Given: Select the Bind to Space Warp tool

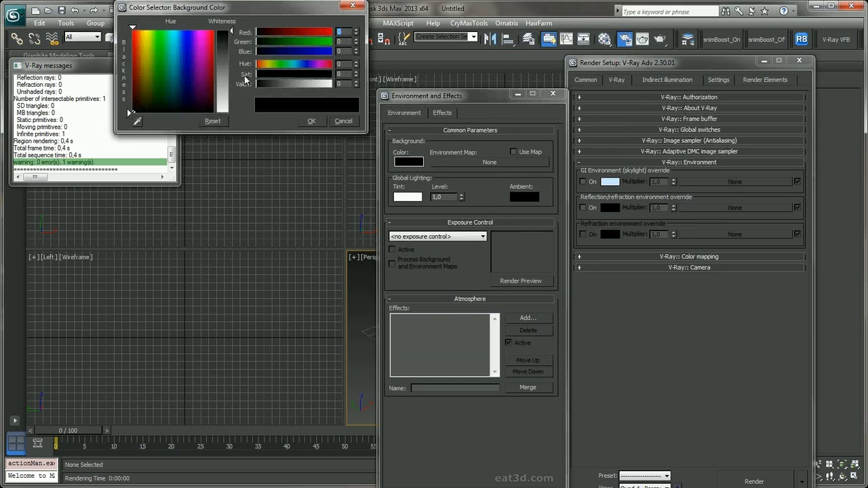Looking at the screenshot, I should pyautogui.click(x=52, y=39).
